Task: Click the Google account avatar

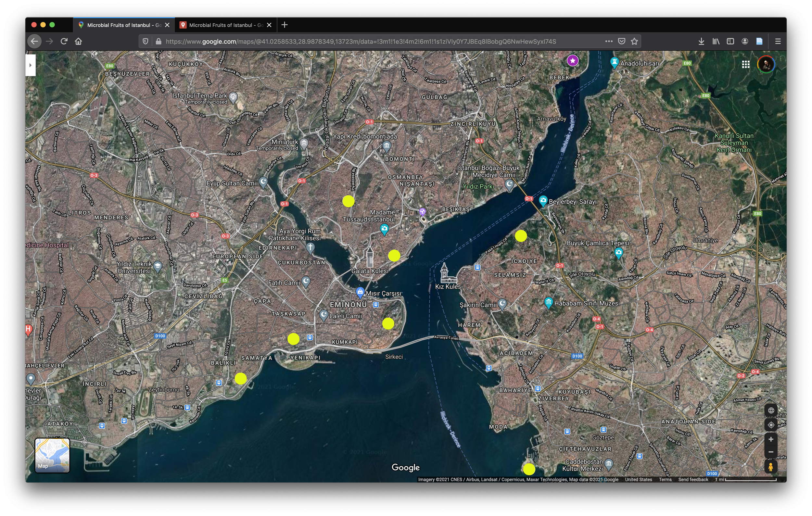Action: point(767,64)
